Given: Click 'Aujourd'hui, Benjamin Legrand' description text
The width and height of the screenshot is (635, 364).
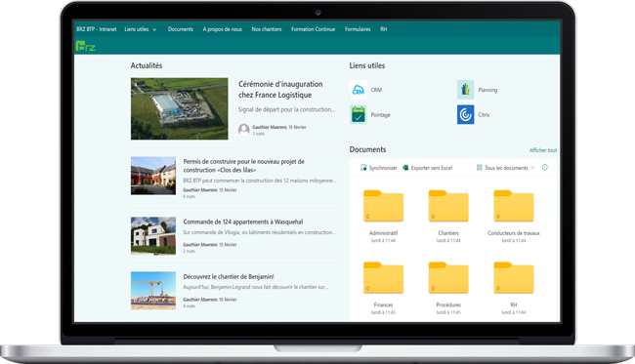Looking at the screenshot, I should (x=256, y=287).
